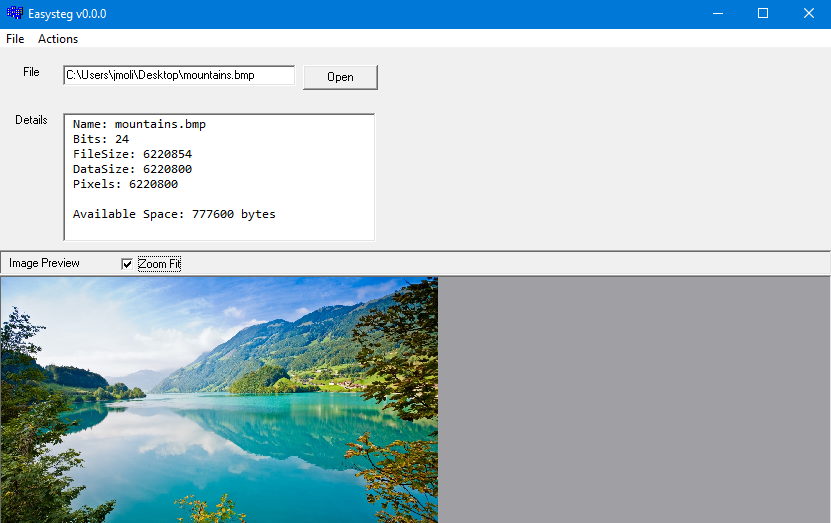The image size is (831, 523).
Task: Click the file path input field
Action: coord(178,75)
